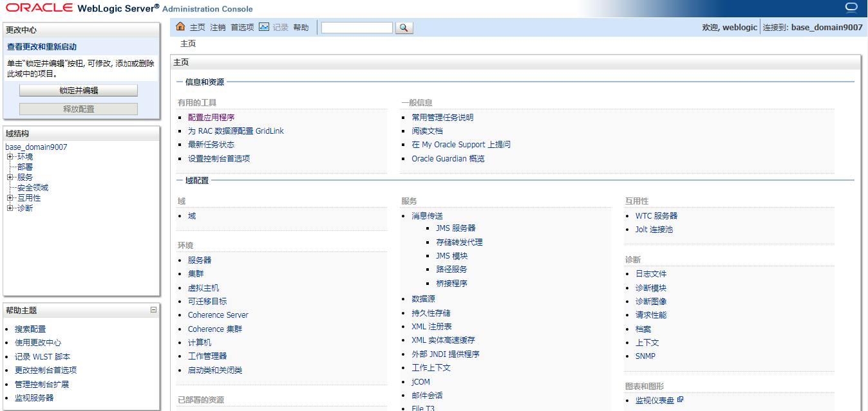Open the SNMP link
This screenshot has height=411, width=868.
pyautogui.click(x=645, y=356)
